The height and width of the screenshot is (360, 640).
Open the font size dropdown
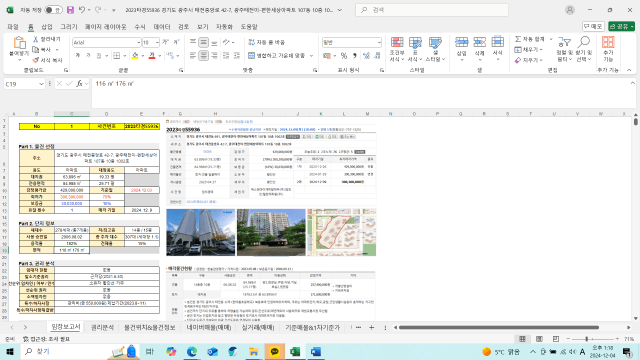coord(157,42)
